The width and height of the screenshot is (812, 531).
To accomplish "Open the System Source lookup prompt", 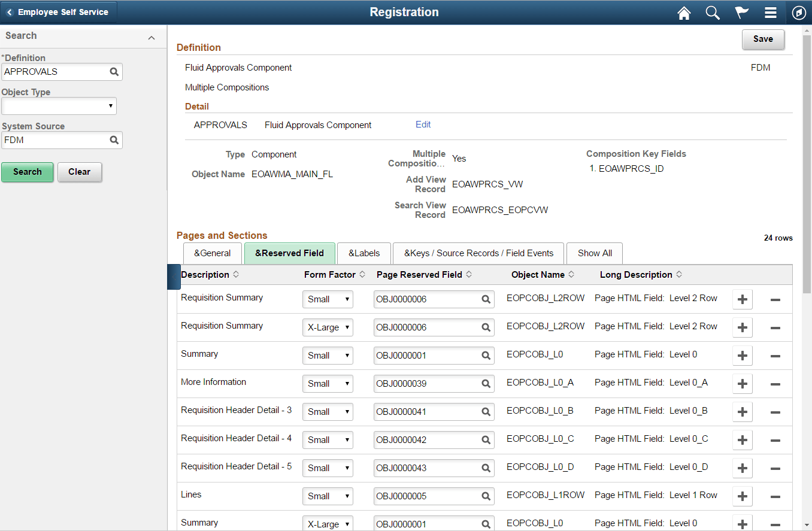I will (x=114, y=140).
